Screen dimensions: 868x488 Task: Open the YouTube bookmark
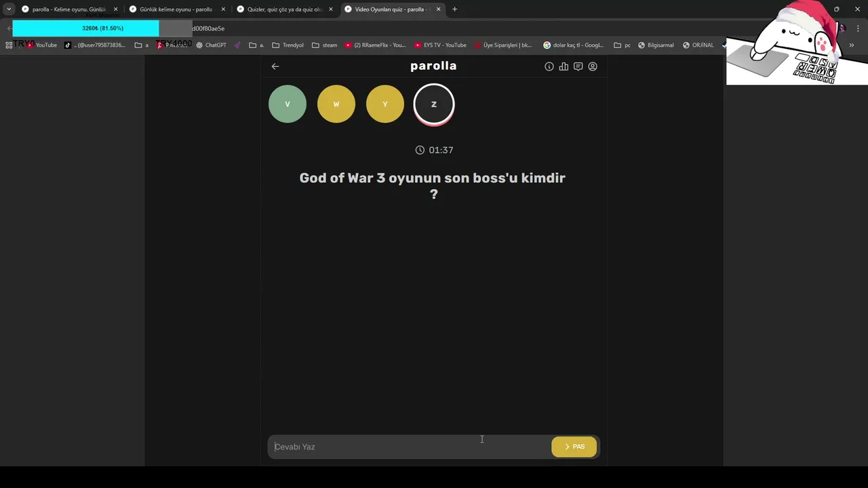click(41, 45)
